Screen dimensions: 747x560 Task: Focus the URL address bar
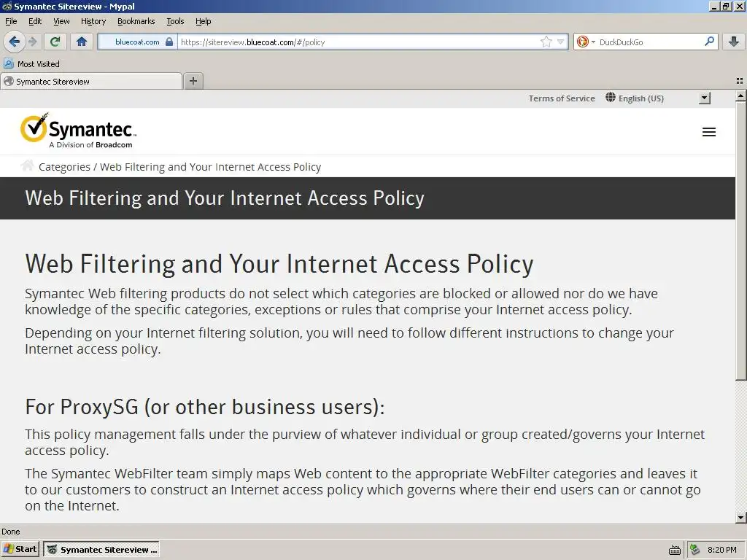coord(357,42)
